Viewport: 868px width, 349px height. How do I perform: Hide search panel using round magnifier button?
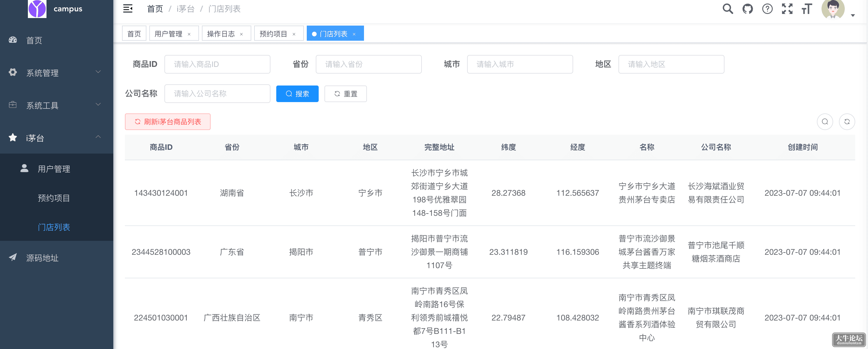point(825,122)
